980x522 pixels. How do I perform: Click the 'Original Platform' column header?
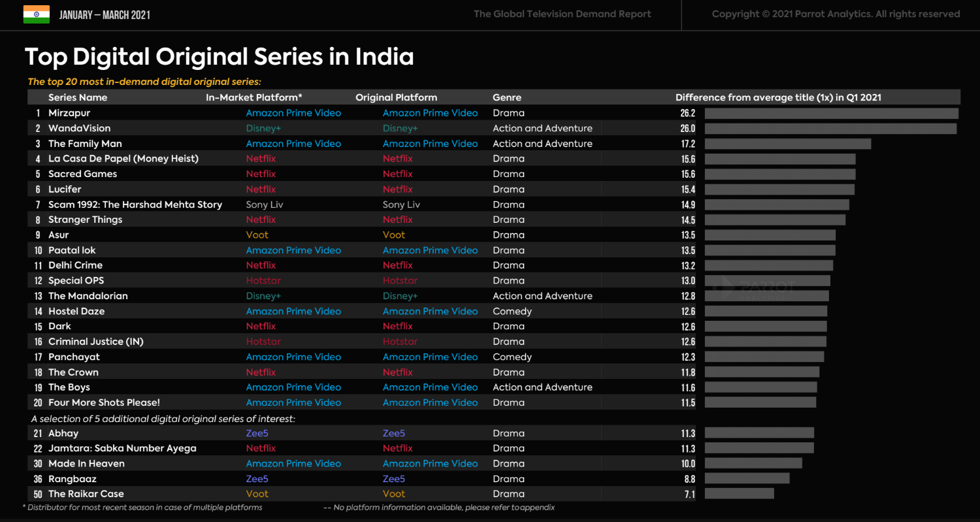397,97
